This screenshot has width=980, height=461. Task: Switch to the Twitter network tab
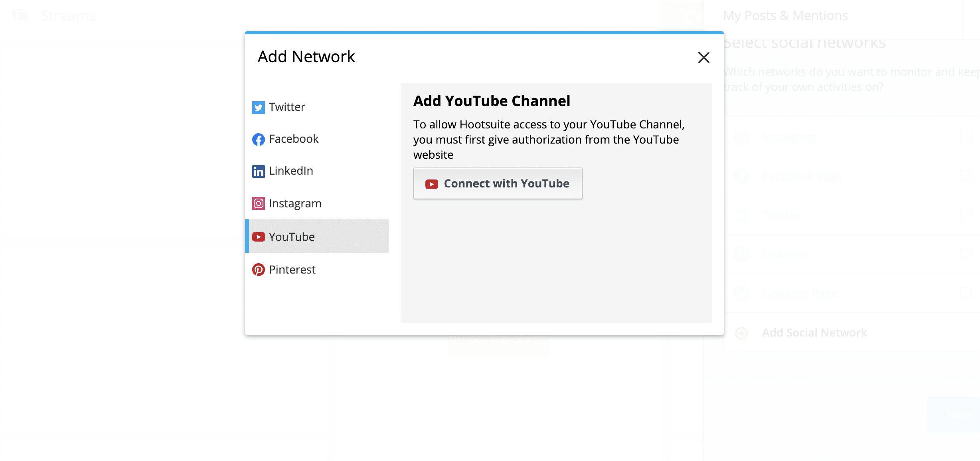[x=286, y=107]
